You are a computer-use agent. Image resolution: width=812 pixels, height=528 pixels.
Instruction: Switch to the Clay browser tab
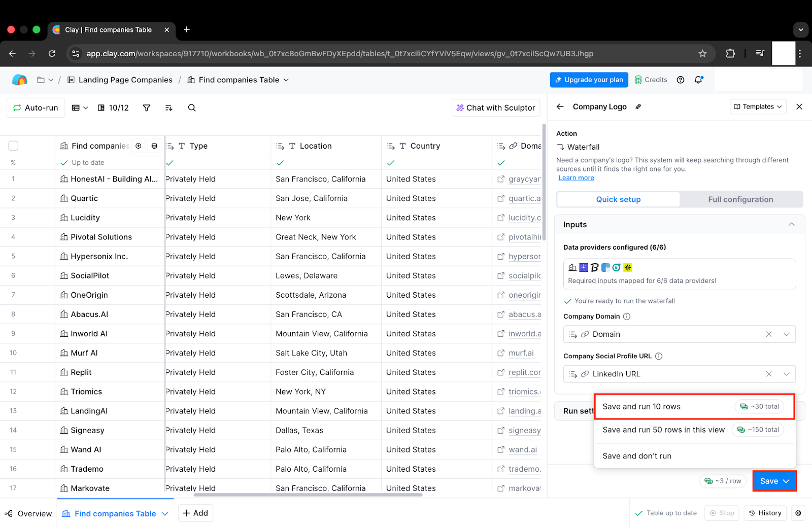click(112, 30)
